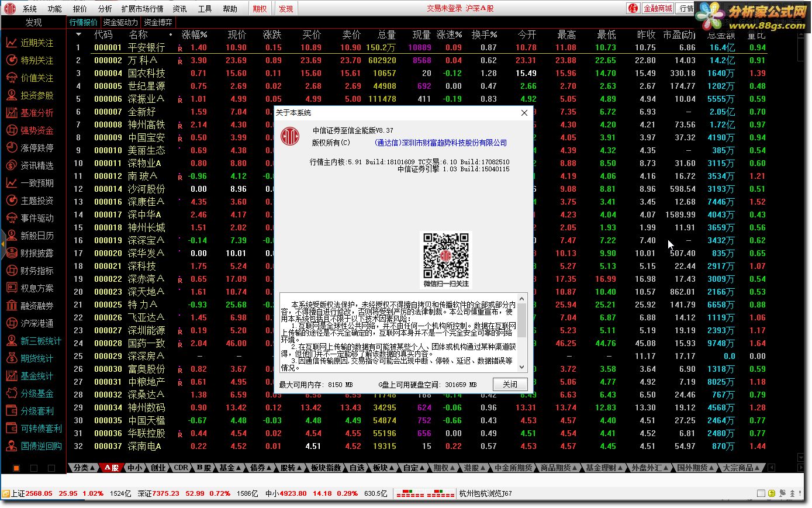
Task: Select the 板块指数 bottom tab
Action: pyautogui.click(x=326, y=468)
